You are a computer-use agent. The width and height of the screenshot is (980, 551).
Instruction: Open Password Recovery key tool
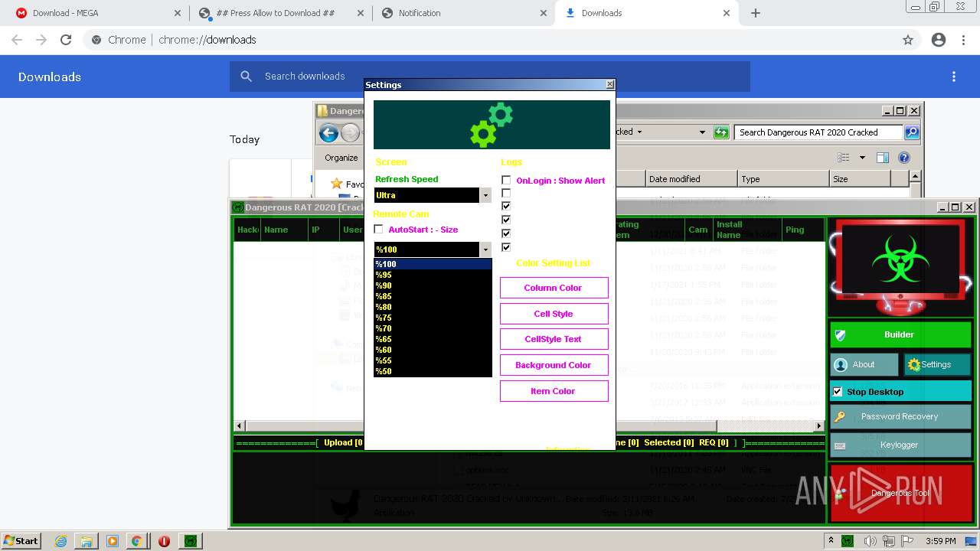coord(900,416)
